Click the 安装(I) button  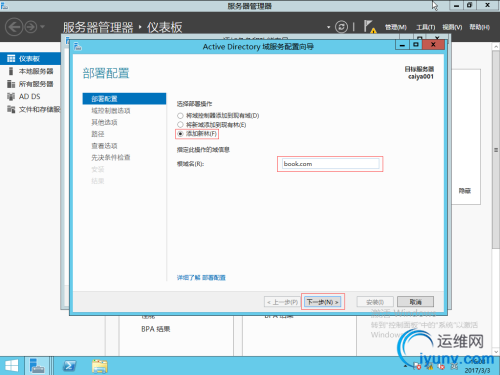tap(375, 302)
